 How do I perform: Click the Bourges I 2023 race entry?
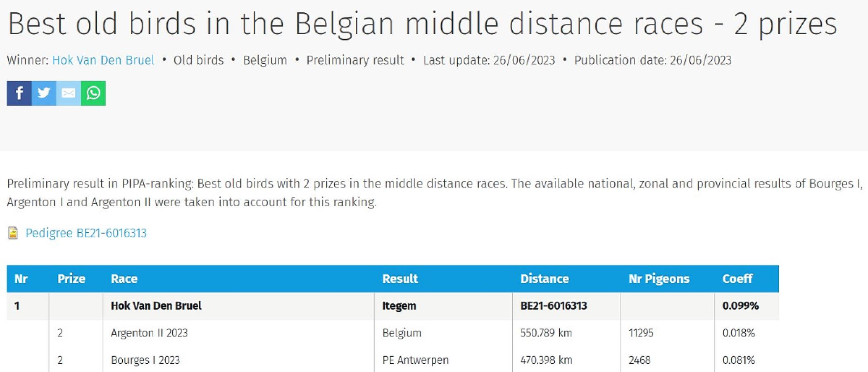point(145,360)
